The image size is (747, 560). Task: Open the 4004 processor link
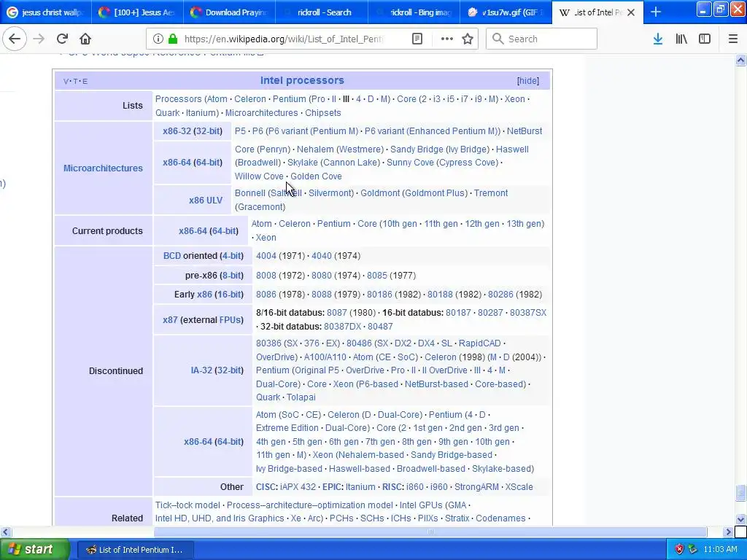click(x=266, y=256)
